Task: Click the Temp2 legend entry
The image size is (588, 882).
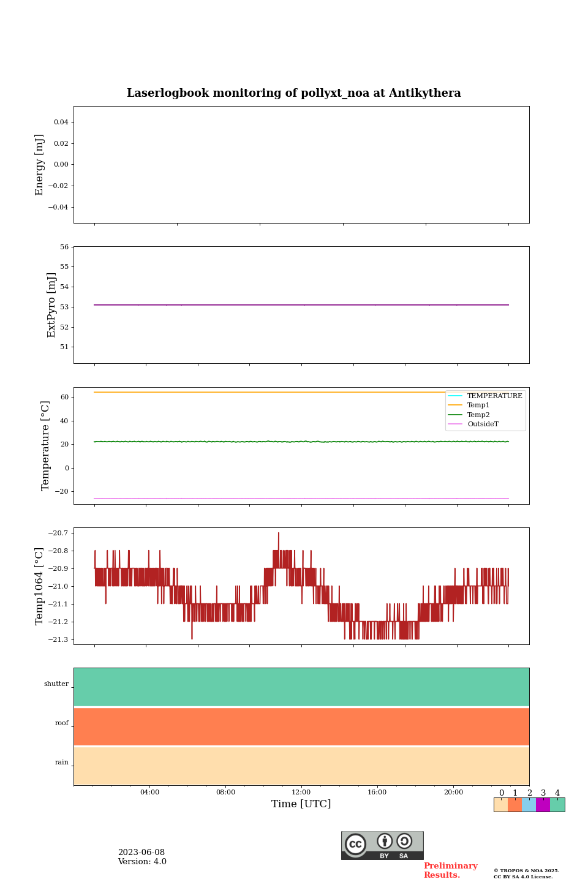Action: [469, 415]
